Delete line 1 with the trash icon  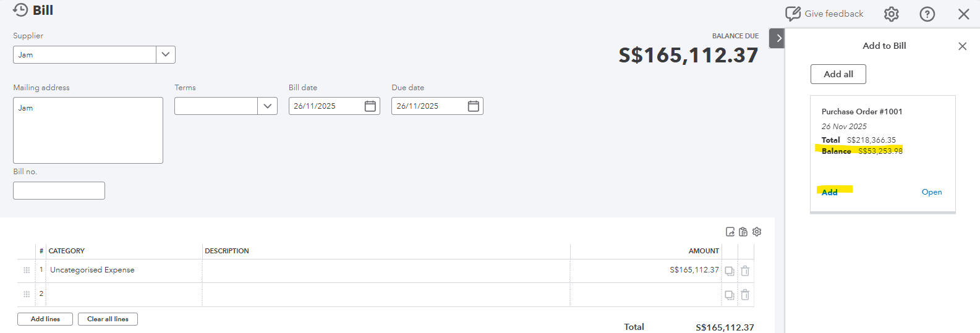pos(745,271)
